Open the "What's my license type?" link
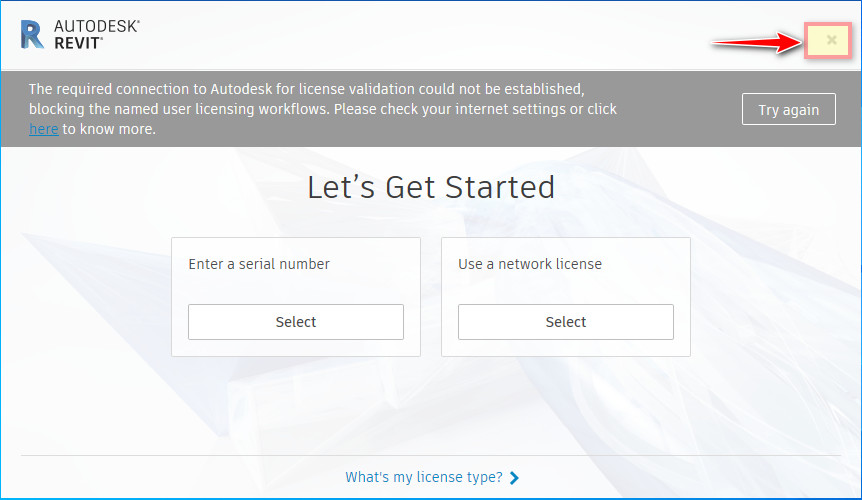862x500 pixels. coord(424,478)
